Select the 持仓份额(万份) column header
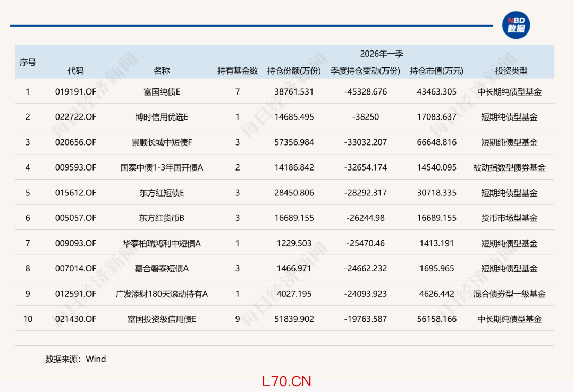This screenshot has width=574, height=392. (x=294, y=71)
